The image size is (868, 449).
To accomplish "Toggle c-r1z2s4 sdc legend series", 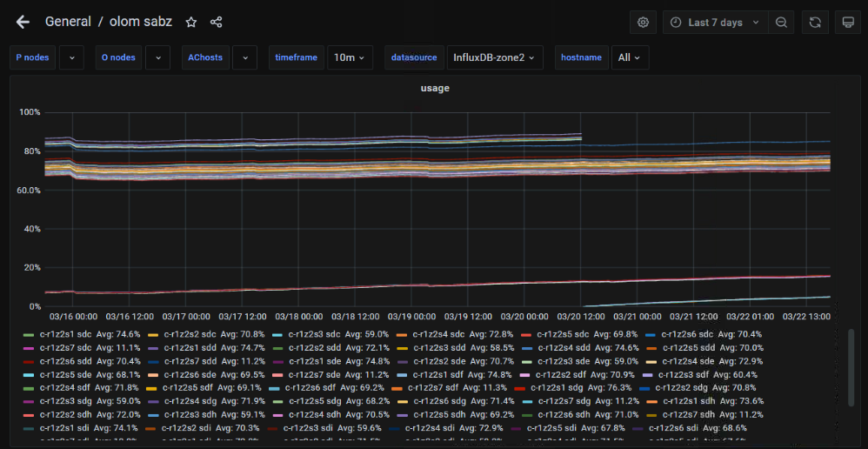I will pos(438,334).
